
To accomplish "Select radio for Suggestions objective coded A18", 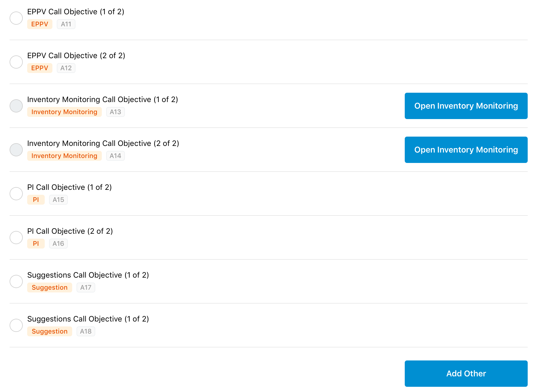I will pos(16,325).
